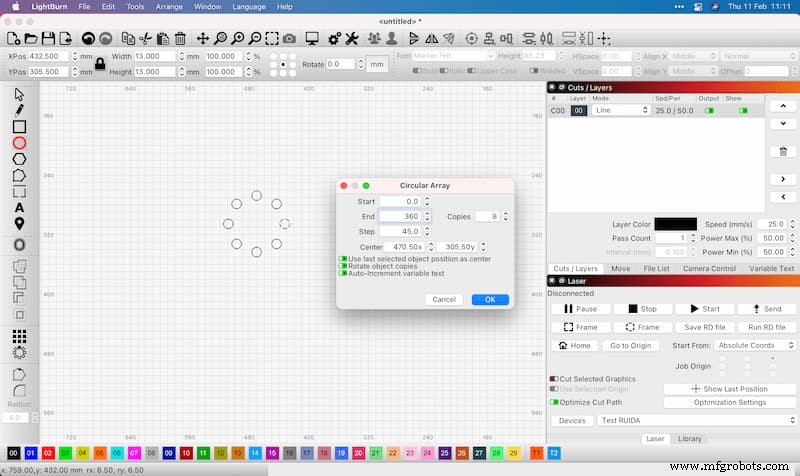The width and height of the screenshot is (800, 476).
Task: Delete layer with Cuts panel trash icon
Action: pos(783,152)
